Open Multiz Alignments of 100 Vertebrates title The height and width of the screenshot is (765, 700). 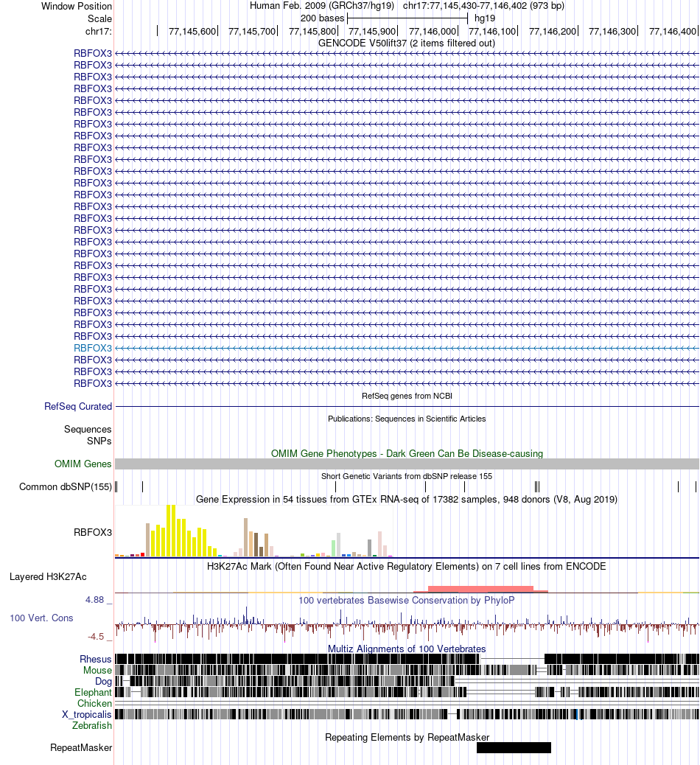[407, 649]
